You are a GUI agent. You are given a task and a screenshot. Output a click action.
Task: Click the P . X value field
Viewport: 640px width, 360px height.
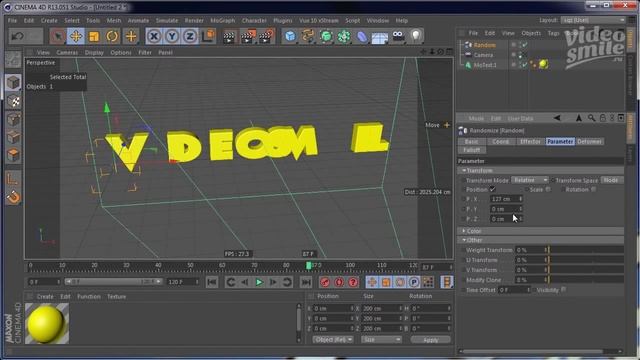[506, 199]
